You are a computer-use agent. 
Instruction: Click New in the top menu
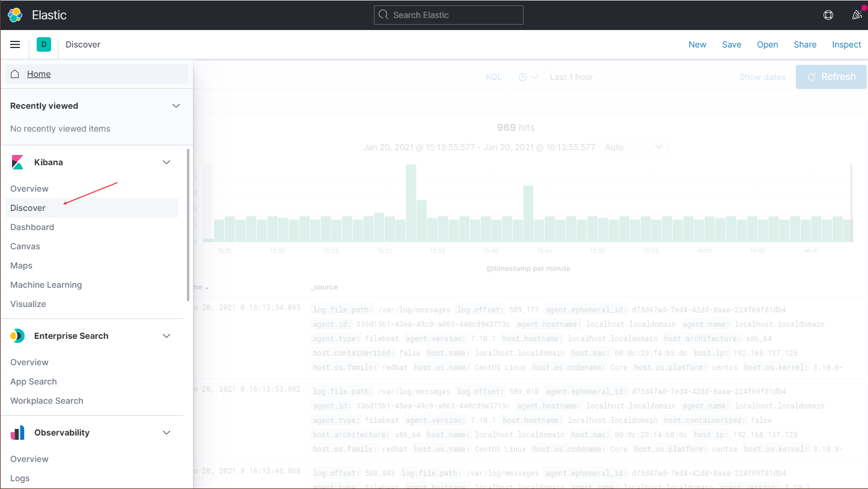pyautogui.click(x=697, y=44)
